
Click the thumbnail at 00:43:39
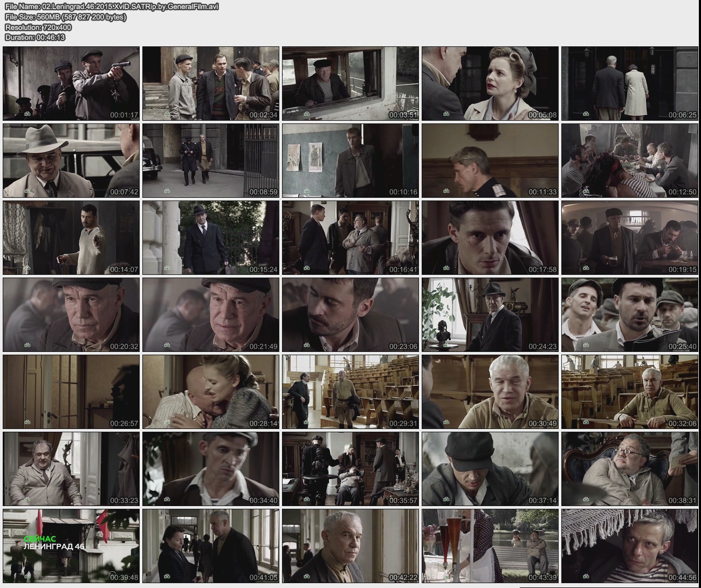490,546
